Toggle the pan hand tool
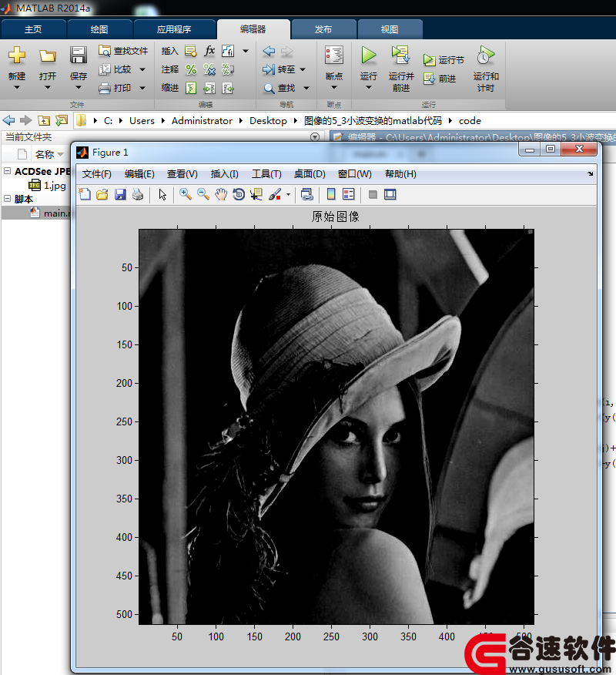Image resolution: width=616 pixels, height=675 pixels. 221,194
